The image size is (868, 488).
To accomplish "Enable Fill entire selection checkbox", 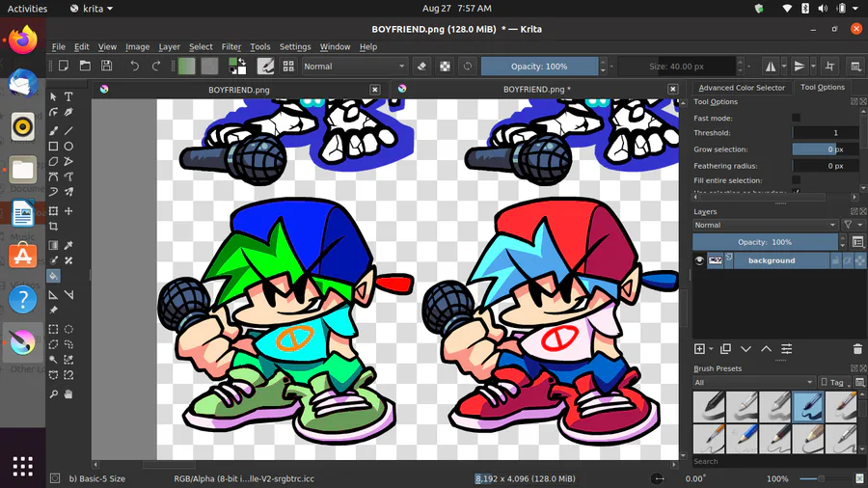I will point(796,179).
